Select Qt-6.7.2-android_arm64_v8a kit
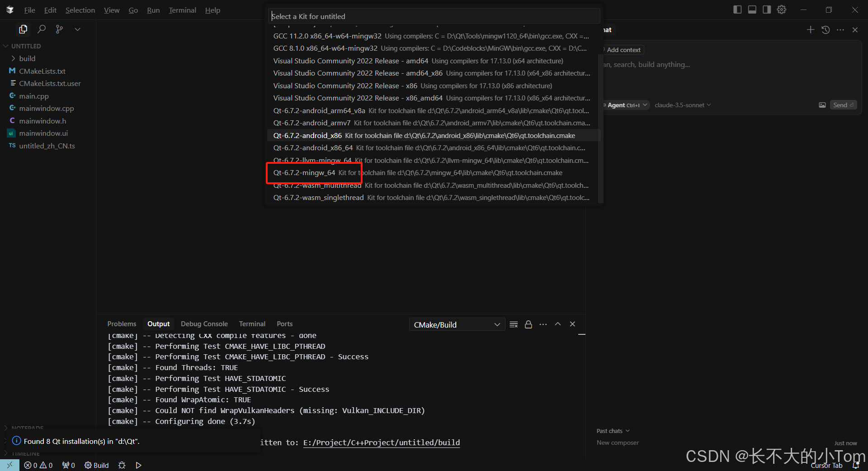 tap(433, 110)
